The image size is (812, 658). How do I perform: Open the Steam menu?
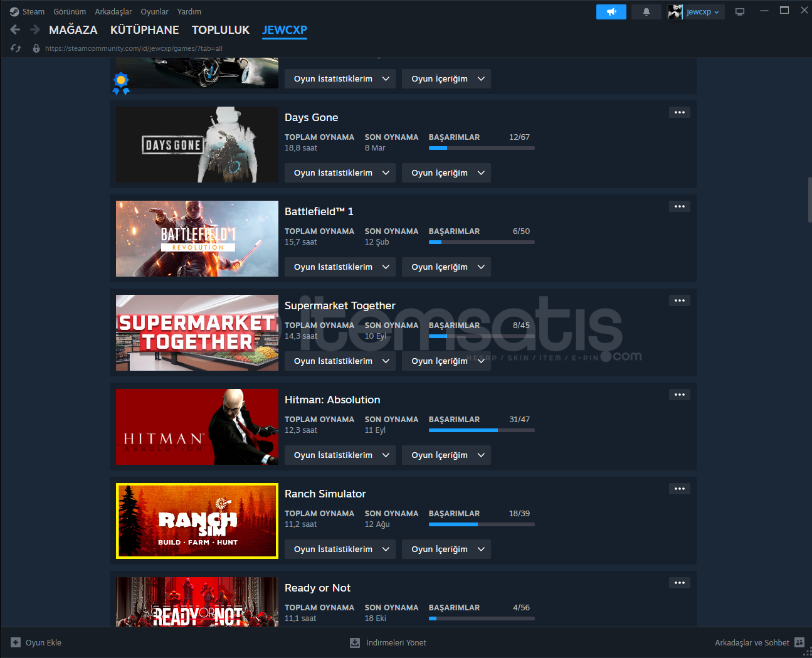pos(33,12)
